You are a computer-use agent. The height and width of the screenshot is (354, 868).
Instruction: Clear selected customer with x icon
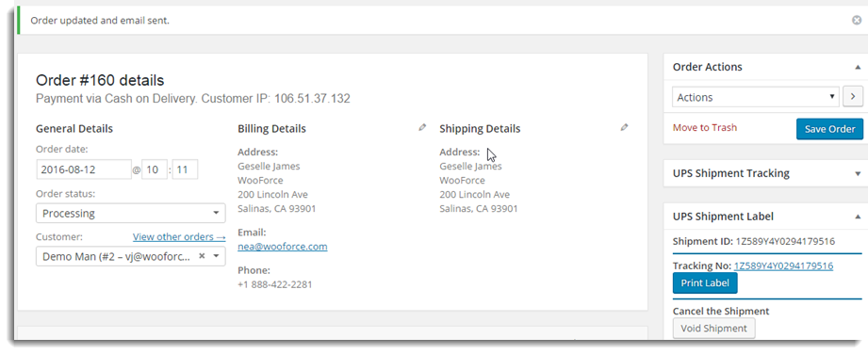coord(202,256)
